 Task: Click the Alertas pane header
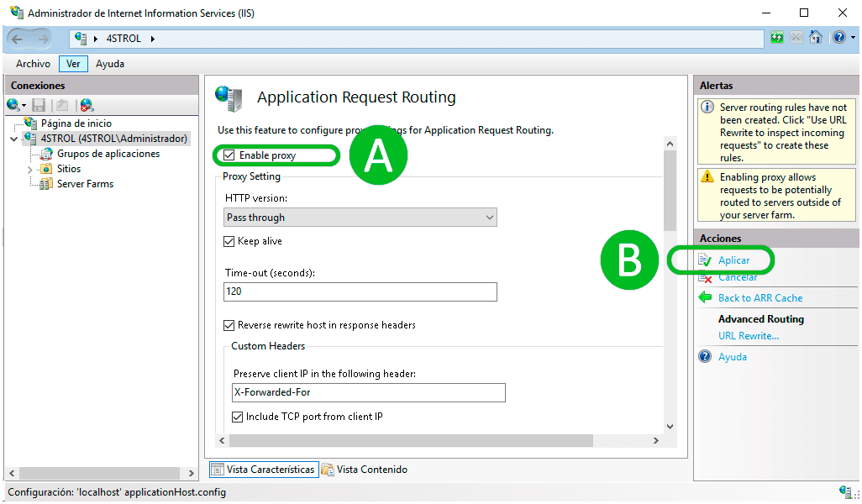(x=776, y=86)
